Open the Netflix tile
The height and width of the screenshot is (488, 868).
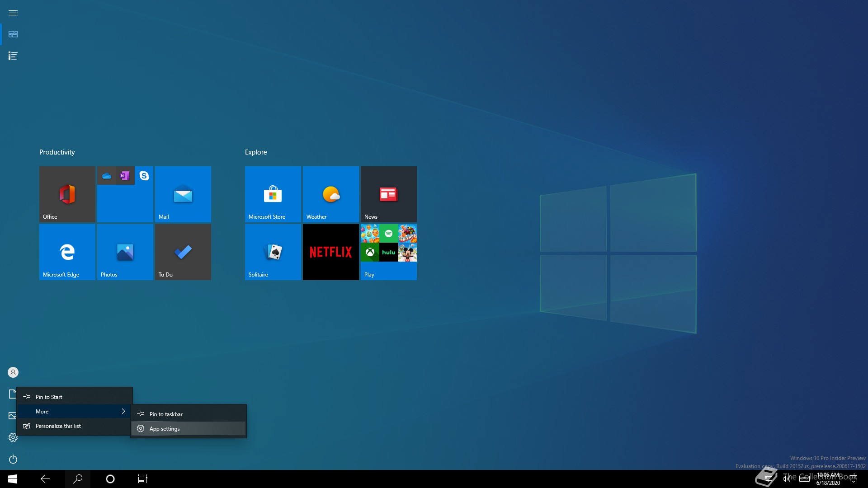click(331, 252)
